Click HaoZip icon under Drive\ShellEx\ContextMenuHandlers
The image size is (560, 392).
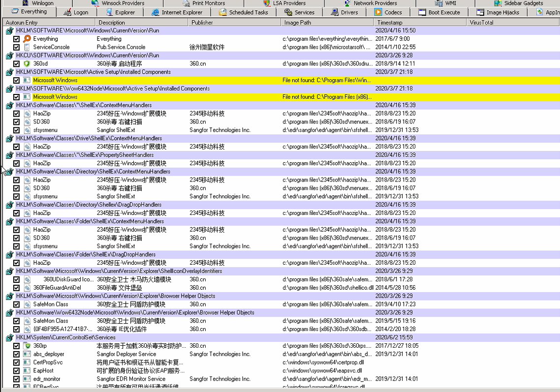point(27,147)
